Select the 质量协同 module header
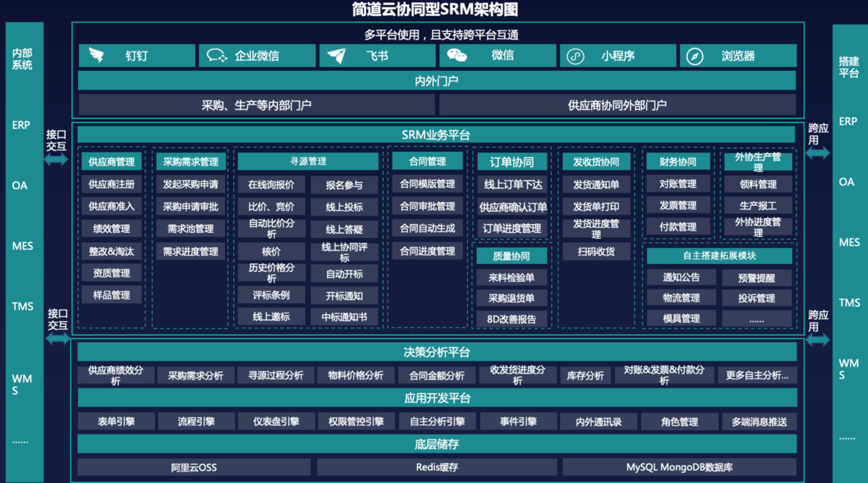The width and height of the screenshot is (868, 483). coord(512,256)
